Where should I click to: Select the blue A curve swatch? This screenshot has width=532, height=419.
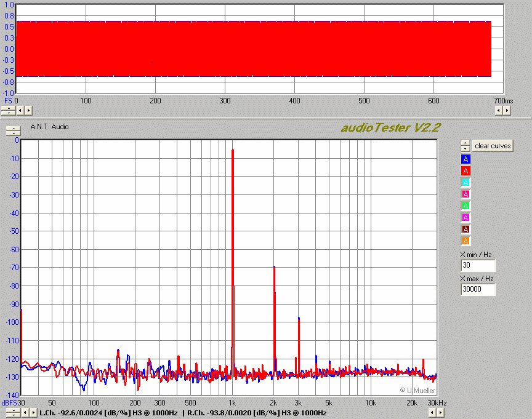465,159
